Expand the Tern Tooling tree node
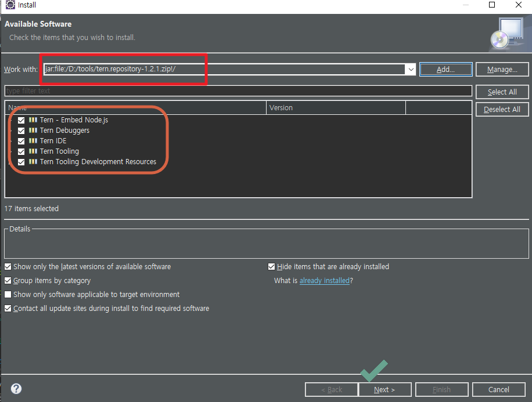Image resolution: width=532 pixels, height=402 pixels. [12, 151]
